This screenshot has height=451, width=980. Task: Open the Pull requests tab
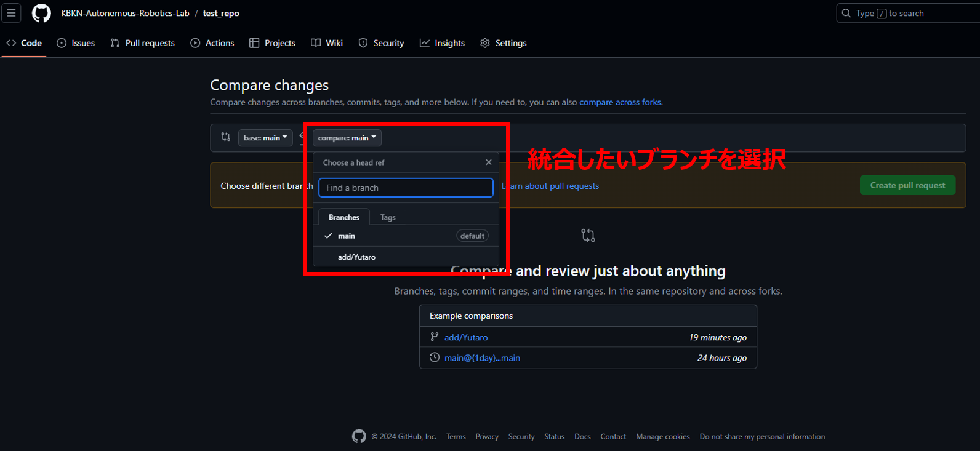[143, 43]
